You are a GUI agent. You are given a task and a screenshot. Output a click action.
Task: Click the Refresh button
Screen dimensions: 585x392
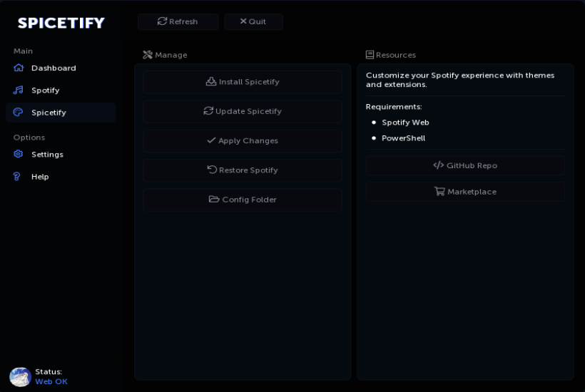tap(178, 21)
